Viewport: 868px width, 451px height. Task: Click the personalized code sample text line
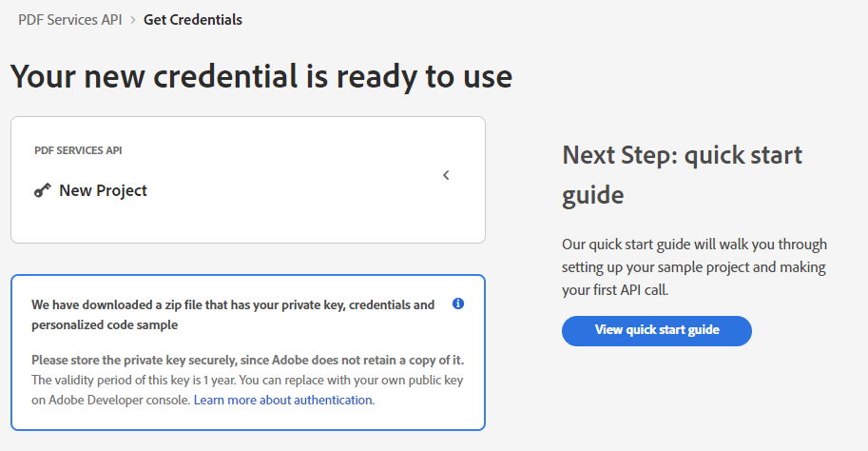[105, 324]
